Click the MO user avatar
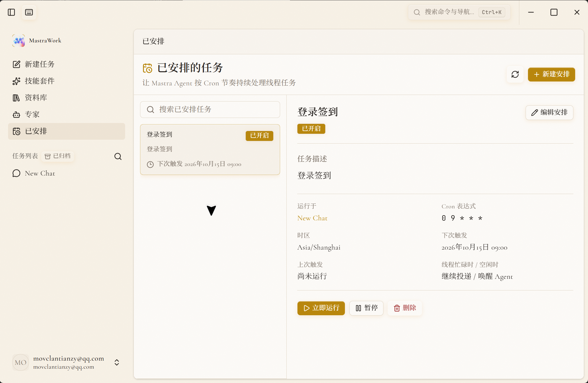The image size is (588, 383). point(21,362)
